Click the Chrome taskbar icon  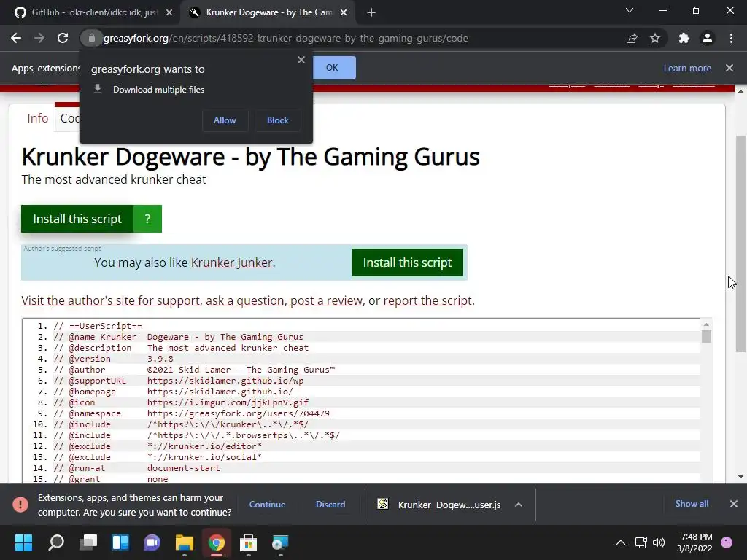[216, 542]
